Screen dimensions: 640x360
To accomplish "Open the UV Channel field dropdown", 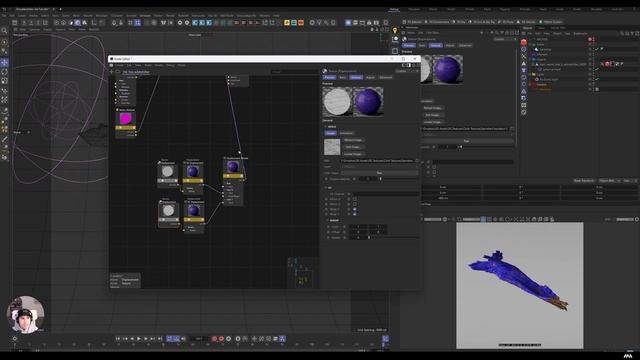I will point(385,194).
